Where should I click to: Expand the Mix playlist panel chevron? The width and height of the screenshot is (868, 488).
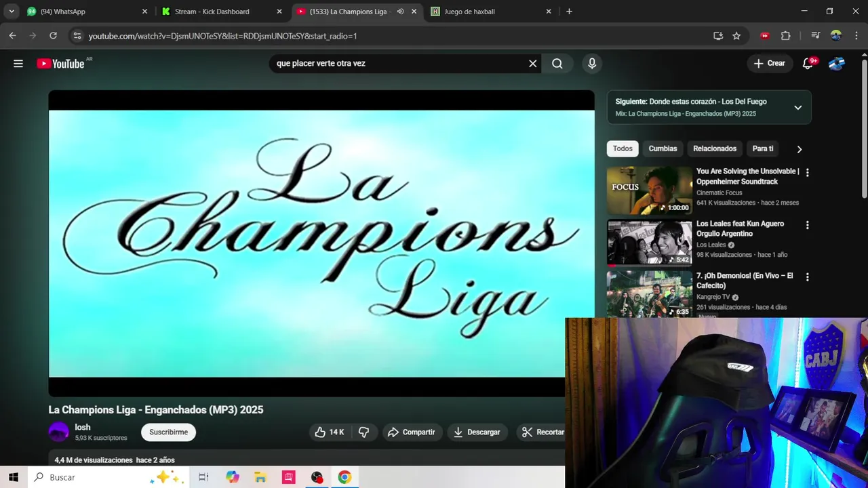point(797,108)
